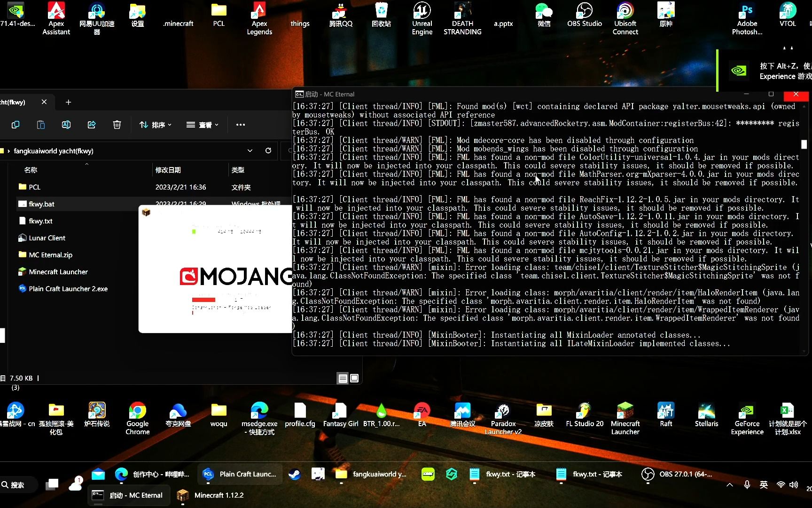Click the console window vertical scrollbar thumb

804,144
